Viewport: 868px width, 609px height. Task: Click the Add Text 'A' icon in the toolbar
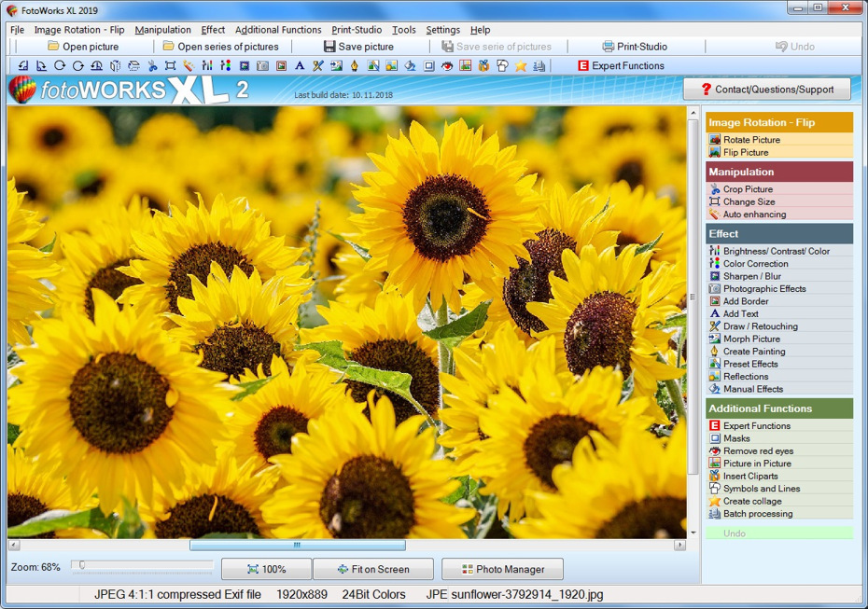[300, 66]
